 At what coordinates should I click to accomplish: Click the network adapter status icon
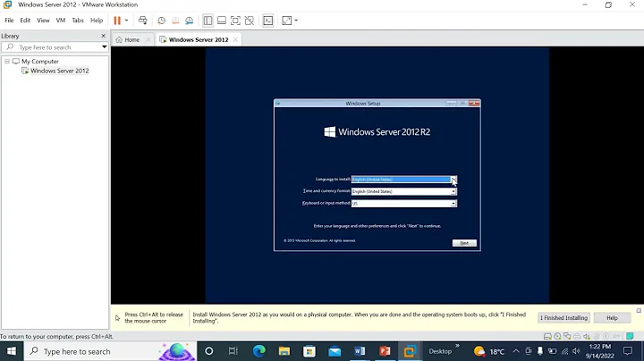[x=567, y=336]
